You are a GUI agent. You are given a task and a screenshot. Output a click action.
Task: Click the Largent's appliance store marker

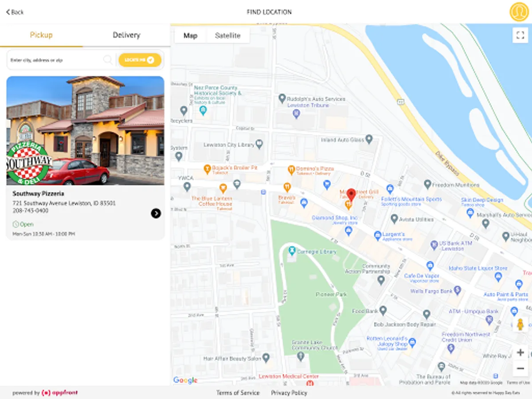[x=378, y=235]
